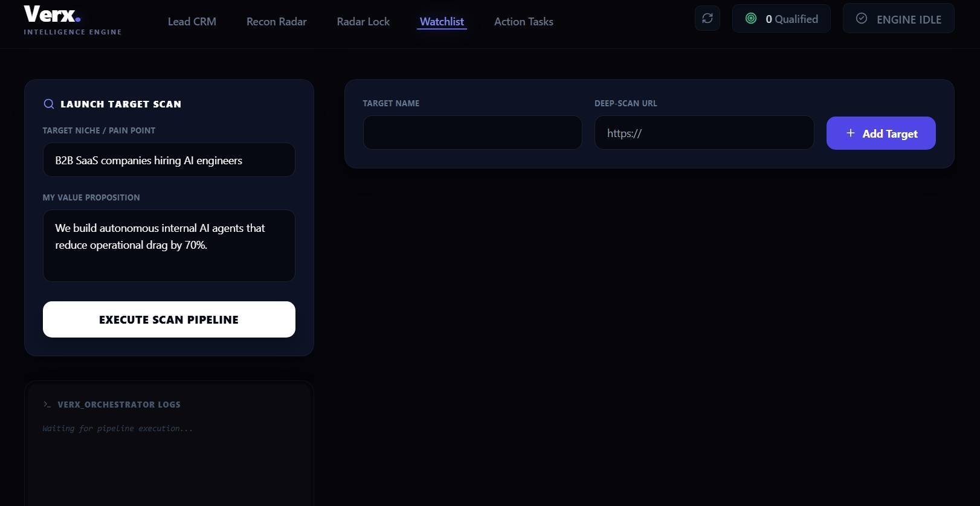Click the 0 Qualified counter text
This screenshot has height=506, width=980.
[x=791, y=19]
